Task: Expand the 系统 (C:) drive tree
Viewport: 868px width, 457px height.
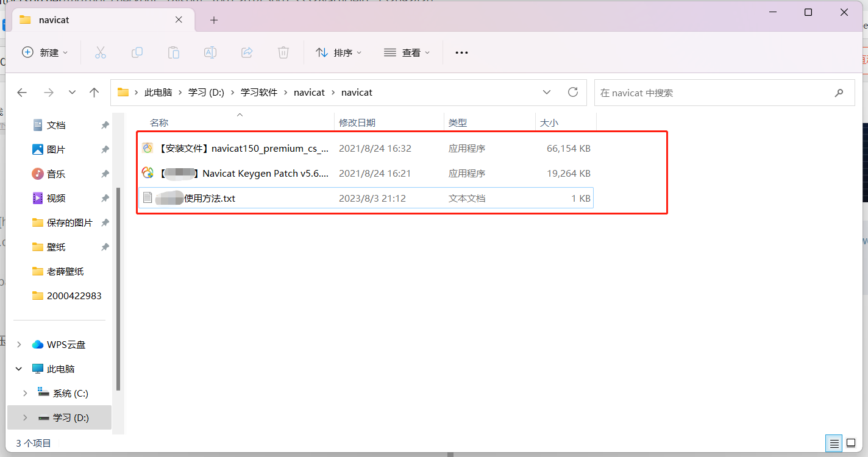Action: (25, 393)
